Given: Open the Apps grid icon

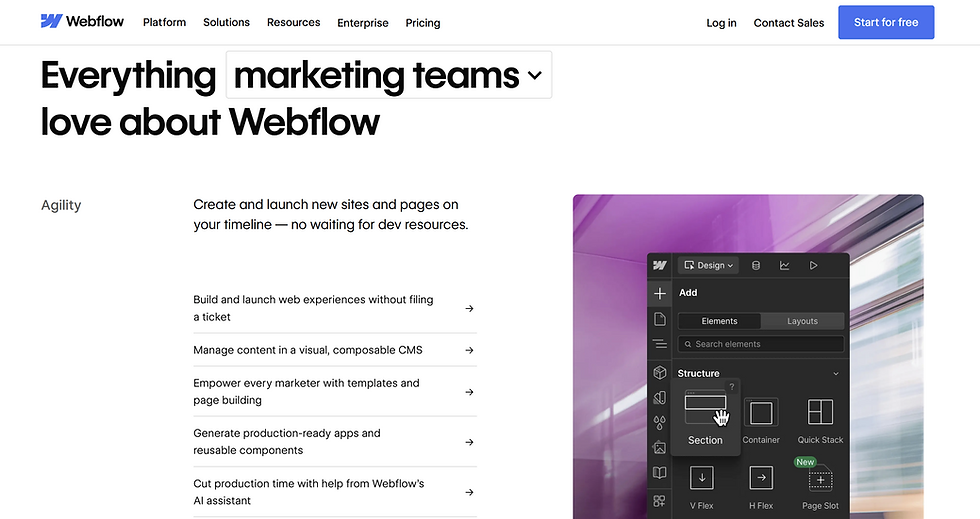Looking at the screenshot, I should coord(659,501).
